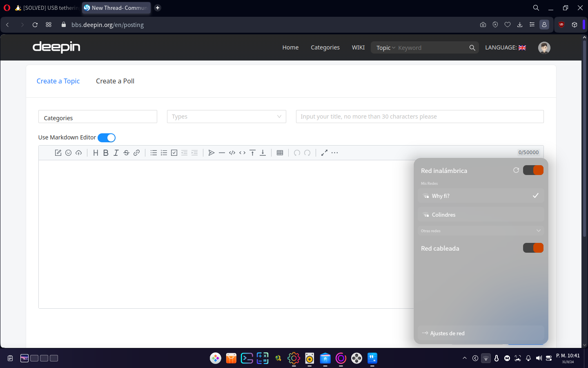588x368 pixels.
Task: Apply heading formatting with the H icon
Action: (96, 153)
